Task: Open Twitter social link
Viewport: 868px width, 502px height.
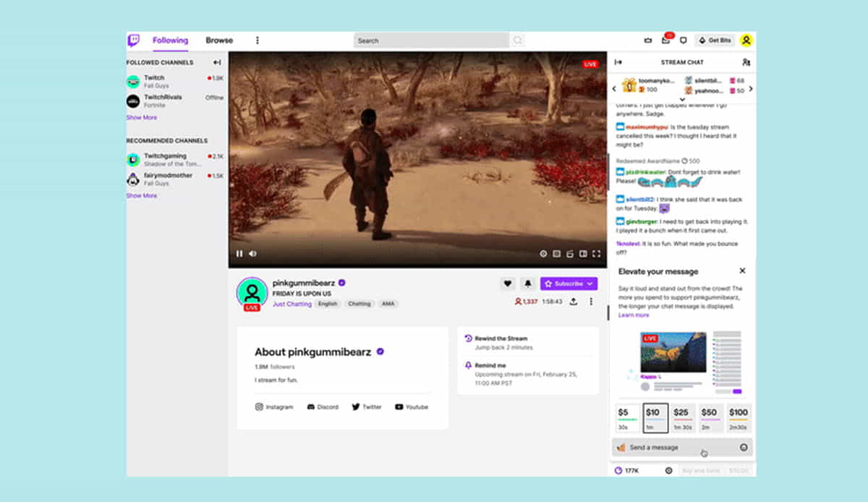Action: pyautogui.click(x=367, y=407)
